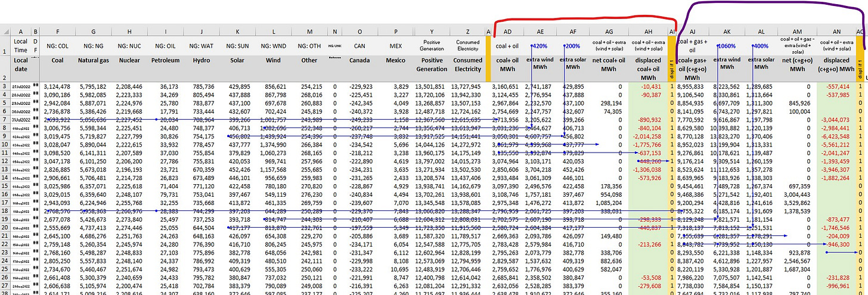Click the 'displaced coal+ oil MWh' header cell
The image size is (868, 295).
[648, 70]
